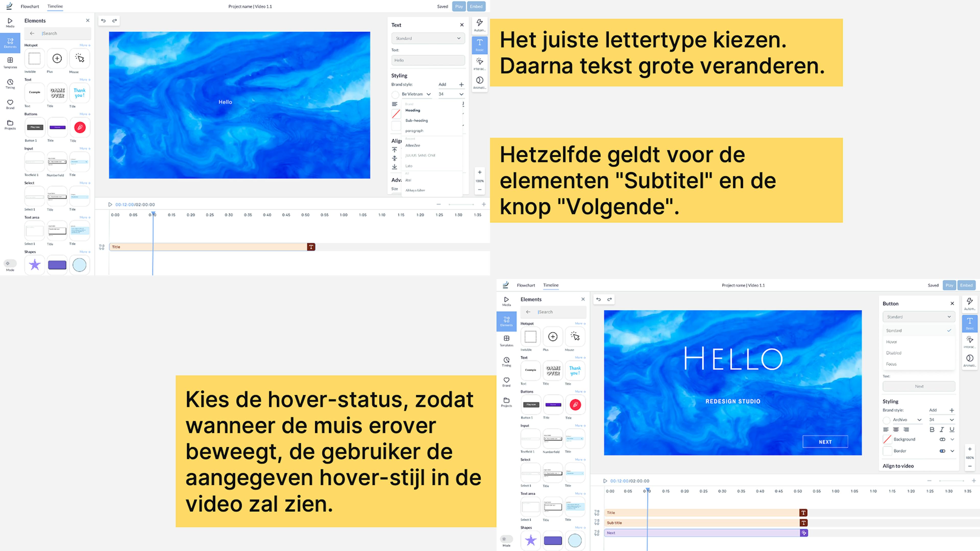Click the Background color swatch

pos(887,439)
